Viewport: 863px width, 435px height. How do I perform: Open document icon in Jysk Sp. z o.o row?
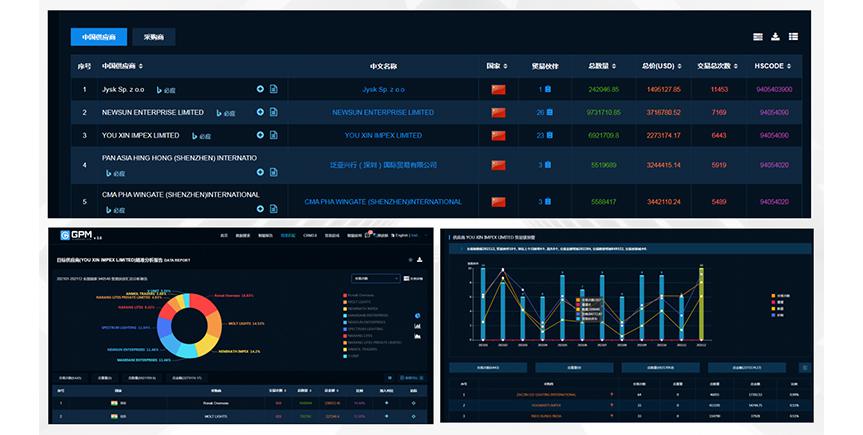(273, 89)
